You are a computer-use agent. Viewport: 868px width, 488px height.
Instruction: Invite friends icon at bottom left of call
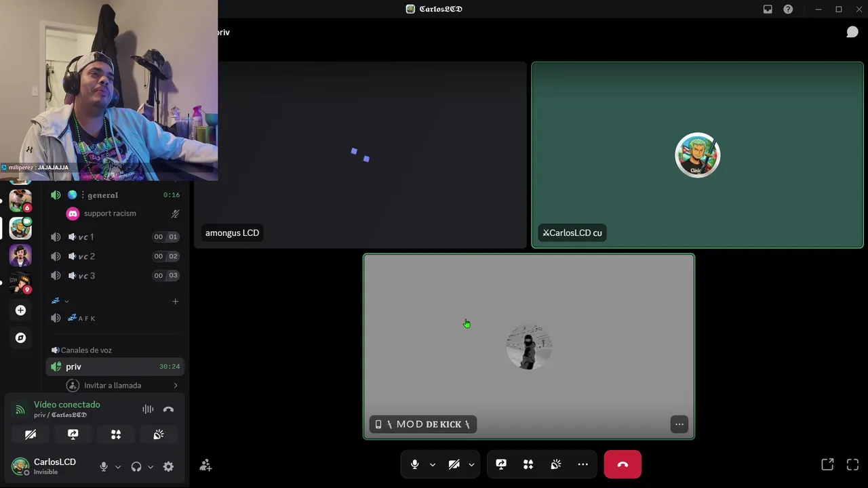pos(205,465)
